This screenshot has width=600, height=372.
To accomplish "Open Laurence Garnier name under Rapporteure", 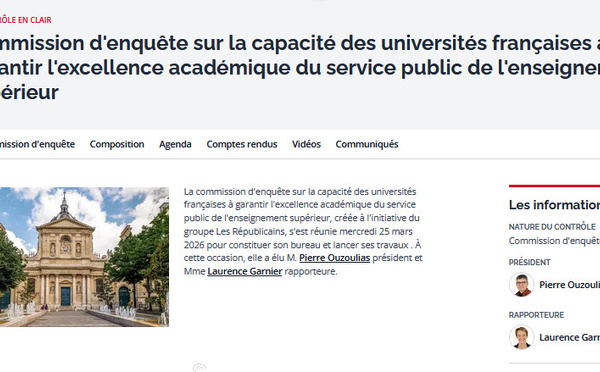I will pyautogui.click(x=569, y=338).
